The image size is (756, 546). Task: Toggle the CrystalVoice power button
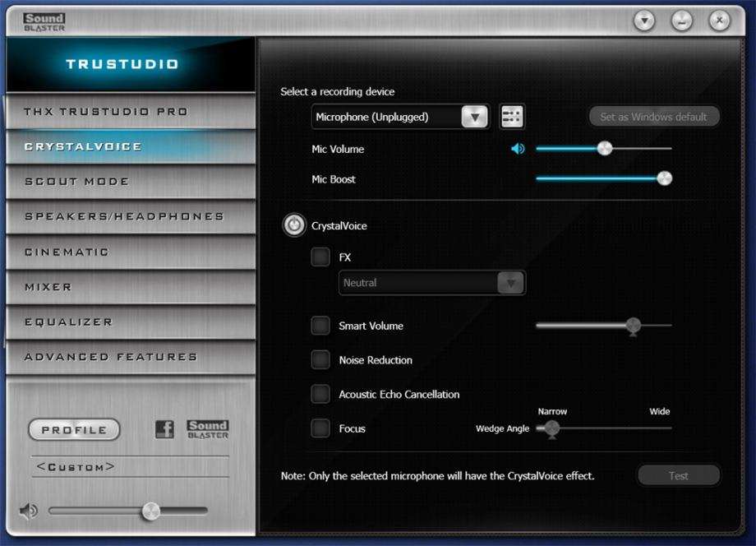[x=294, y=225]
